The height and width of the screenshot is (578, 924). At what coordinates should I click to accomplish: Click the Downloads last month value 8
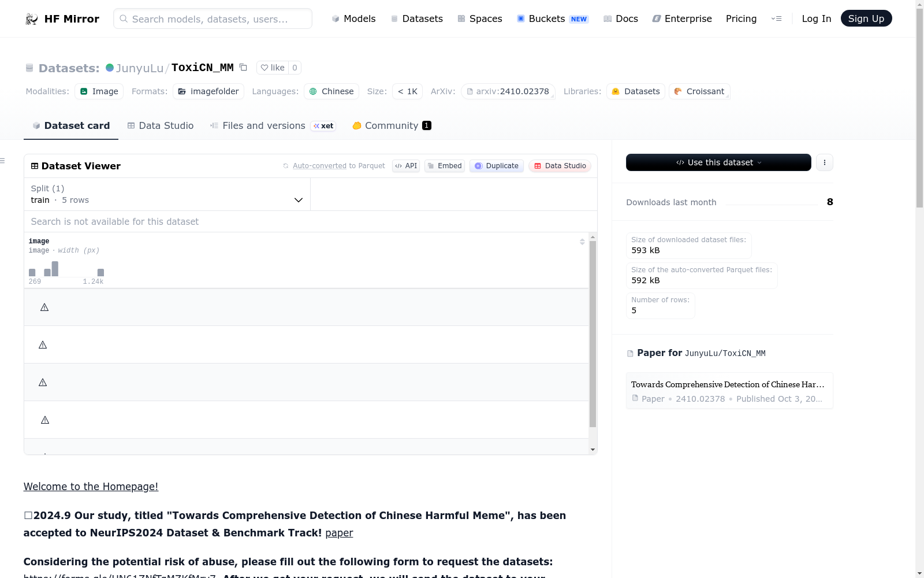tap(830, 202)
